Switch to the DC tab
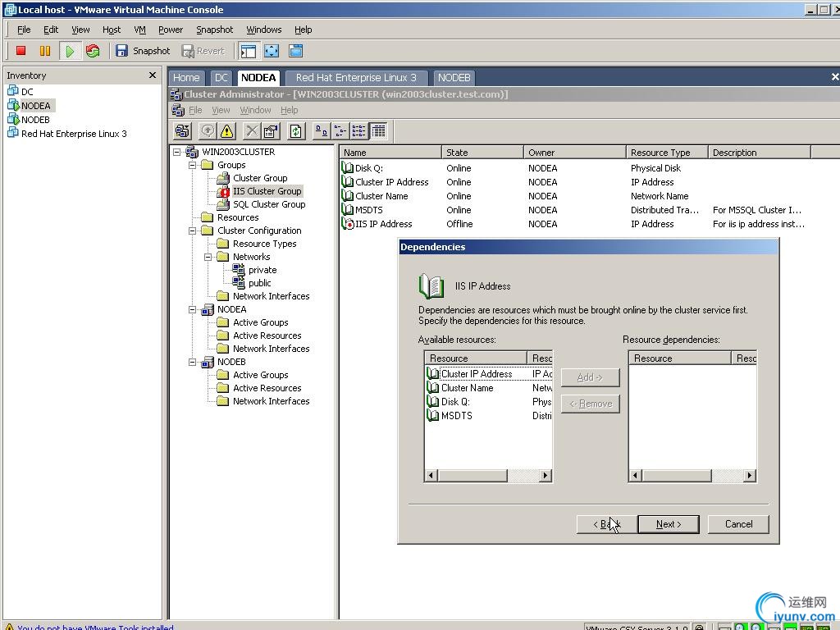Viewport: 840px width, 630px height. coord(221,78)
